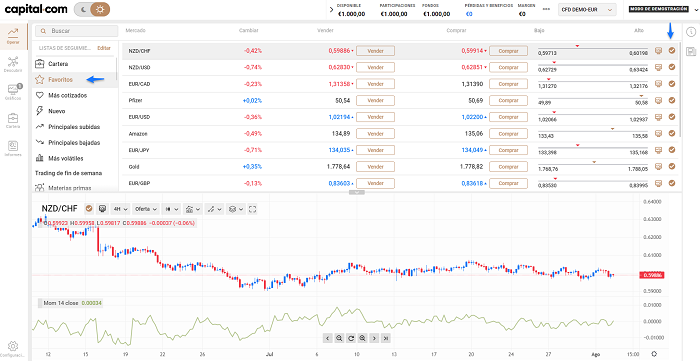The width and height of the screenshot is (700, 361).
Task: Click the Buscar search field
Action: [77, 31]
